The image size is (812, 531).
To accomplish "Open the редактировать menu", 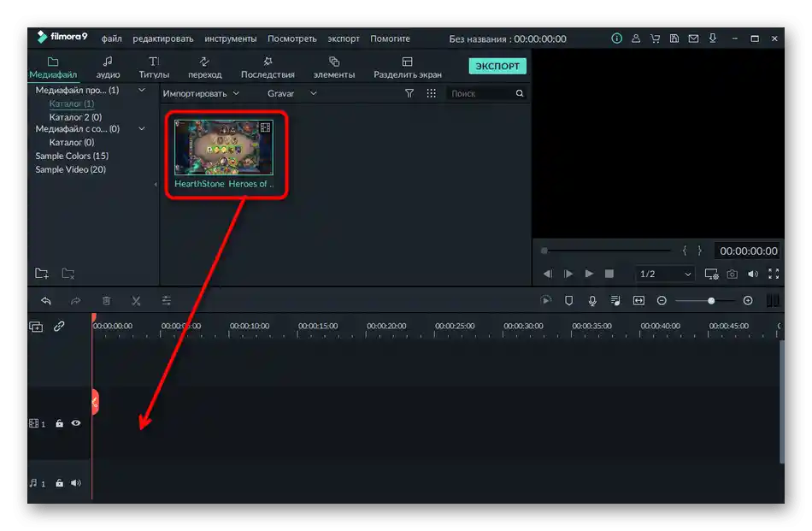I will (162, 38).
